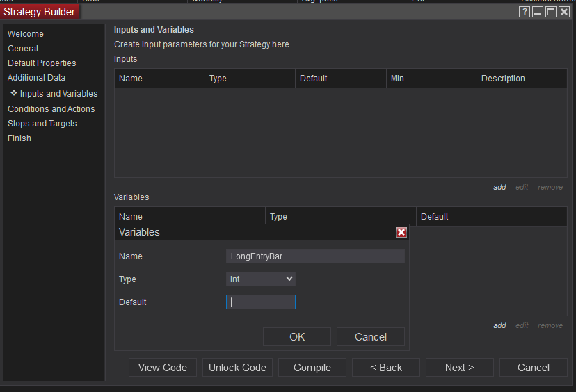Open the Type dropdown showing int

(x=261, y=279)
